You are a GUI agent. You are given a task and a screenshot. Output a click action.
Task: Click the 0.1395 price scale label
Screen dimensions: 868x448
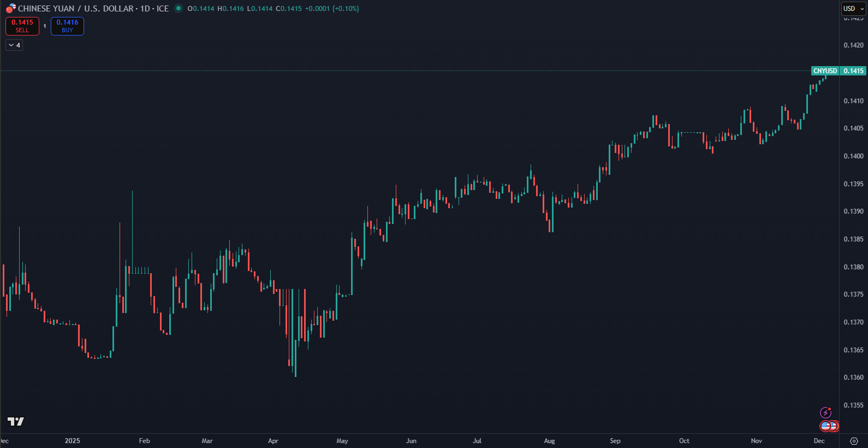click(x=854, y=184)
